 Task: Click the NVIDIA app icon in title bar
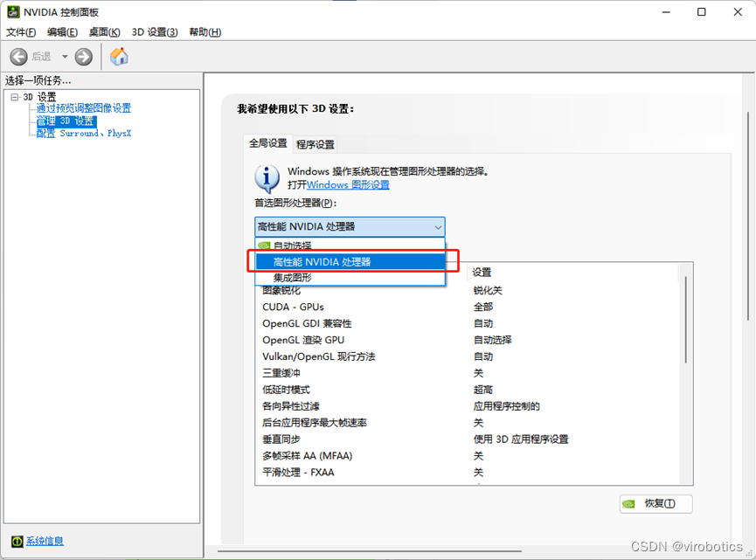pyautogui.click(x=13, y=11)
